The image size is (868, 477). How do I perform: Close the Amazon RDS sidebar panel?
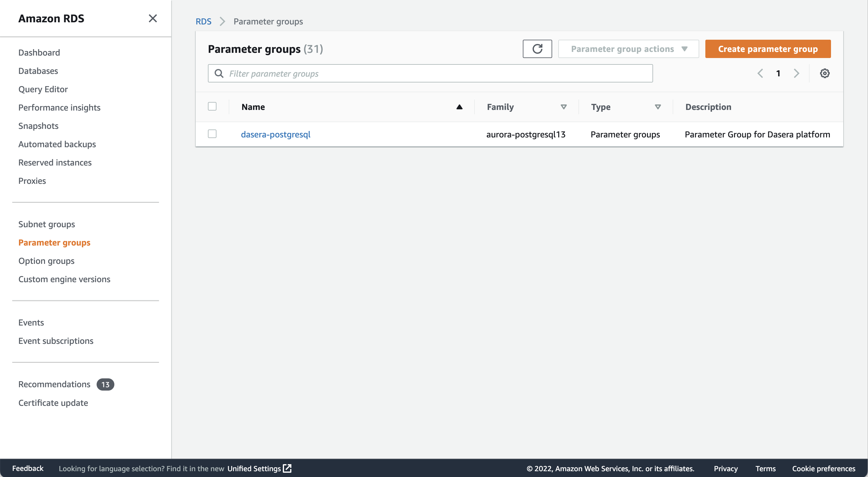click(x=153, y=18)
